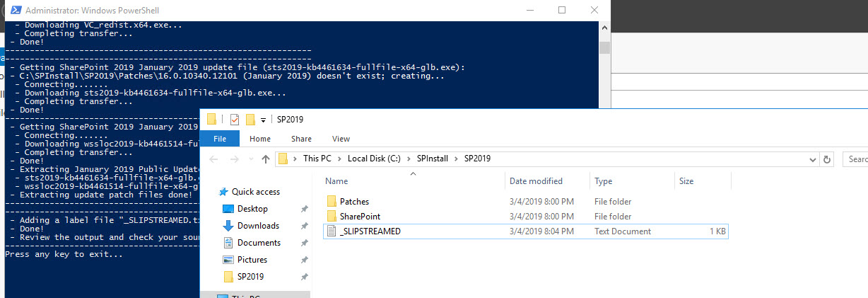This screenshot has width=868, height=298.
Task: Click the pin icon next to Desktop
Action: [304, 209]
